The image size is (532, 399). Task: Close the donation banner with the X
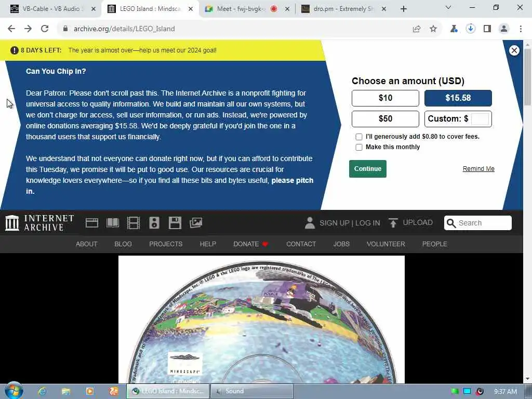pyautogui.click(x=514, y=50)
